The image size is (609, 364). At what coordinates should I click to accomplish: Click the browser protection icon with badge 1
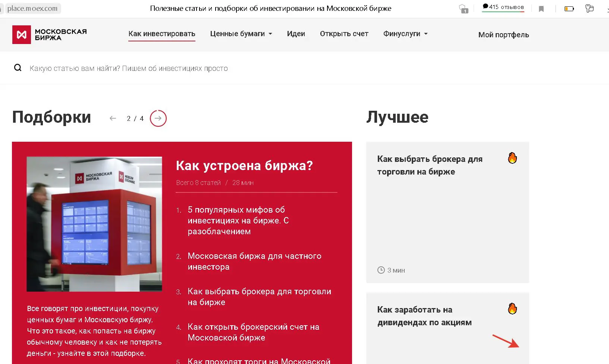tap(464, 9)
